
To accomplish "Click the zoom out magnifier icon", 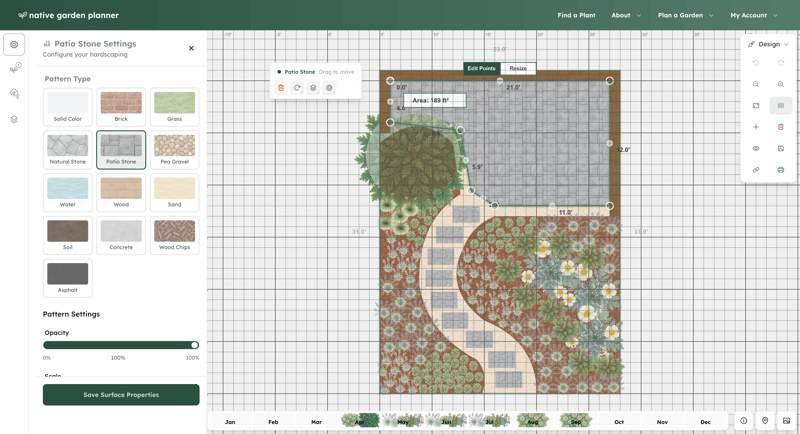I will pos(756,84).
